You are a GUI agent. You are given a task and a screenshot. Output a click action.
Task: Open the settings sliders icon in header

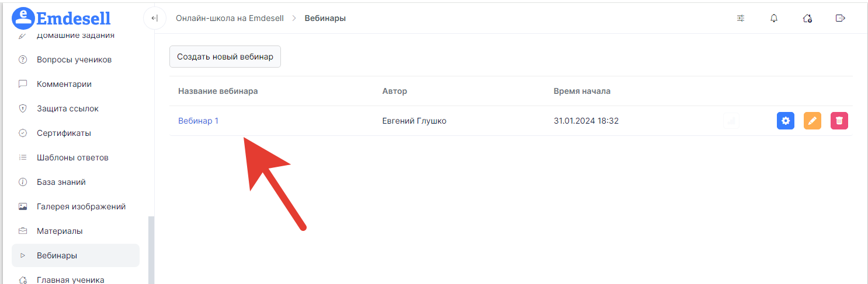coord(741,18)
